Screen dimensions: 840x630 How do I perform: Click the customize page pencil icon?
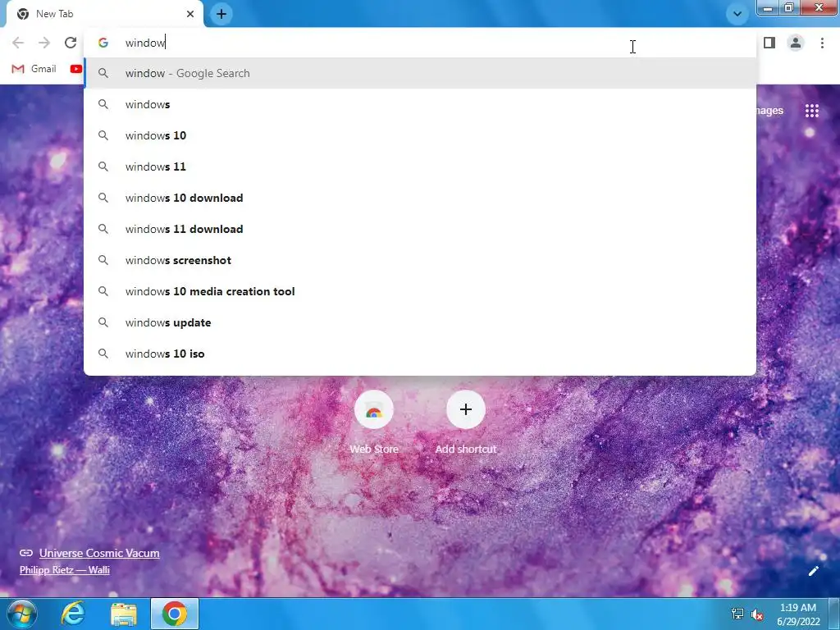(x=813, y=571)
